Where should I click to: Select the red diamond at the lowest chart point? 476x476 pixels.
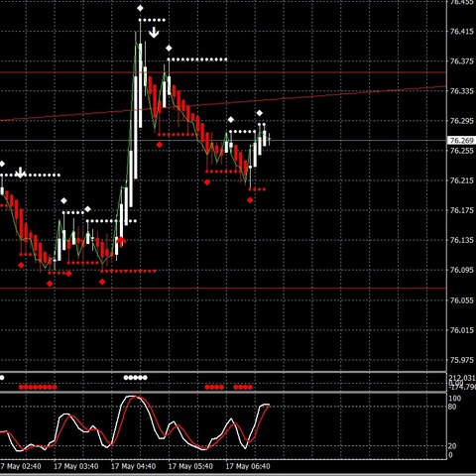coord(50,284)
